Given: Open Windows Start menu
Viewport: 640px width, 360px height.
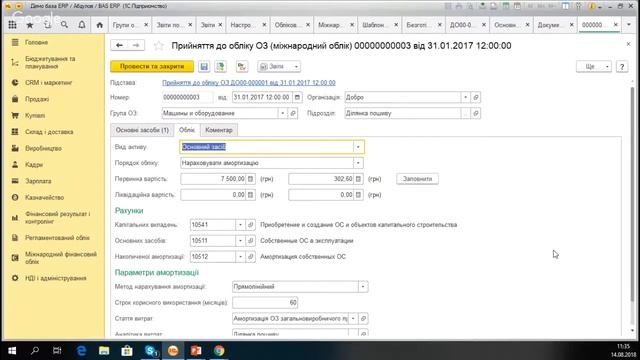Looking at the screenshot, I should pos(12,351).
